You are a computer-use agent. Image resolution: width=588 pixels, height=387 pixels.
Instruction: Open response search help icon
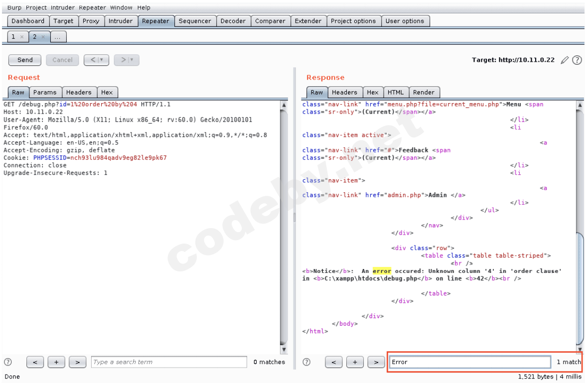(306, 362)
